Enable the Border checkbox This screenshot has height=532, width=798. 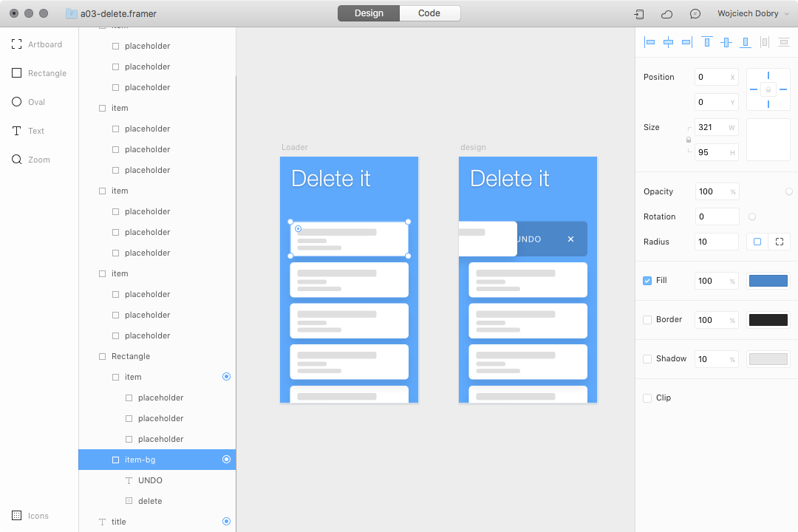[x=647, y=319]
